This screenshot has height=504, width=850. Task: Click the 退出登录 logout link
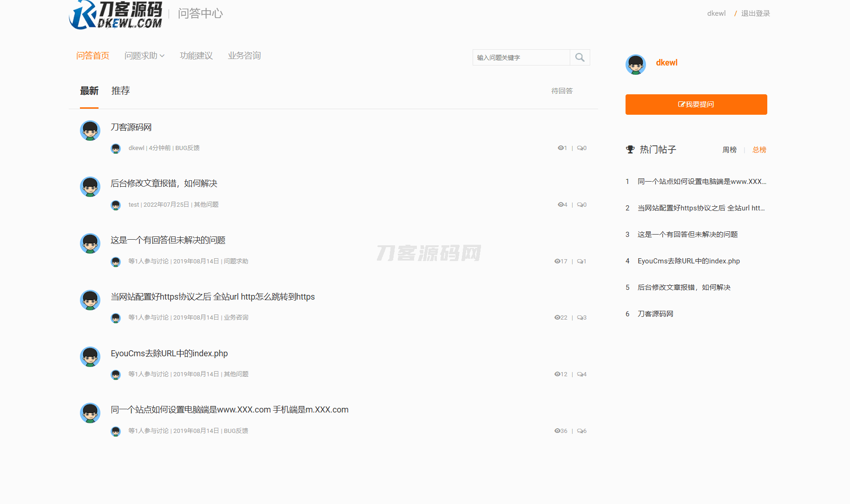click(x=755, y=13)
